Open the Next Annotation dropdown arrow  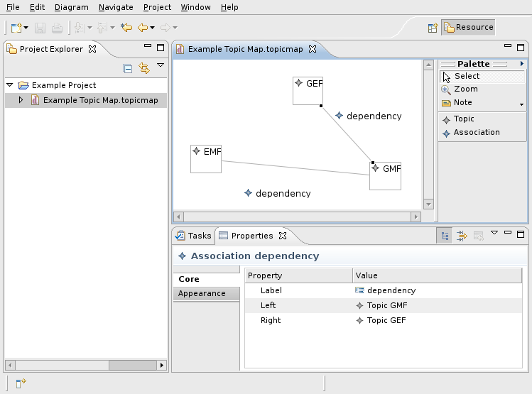[90, 28]
